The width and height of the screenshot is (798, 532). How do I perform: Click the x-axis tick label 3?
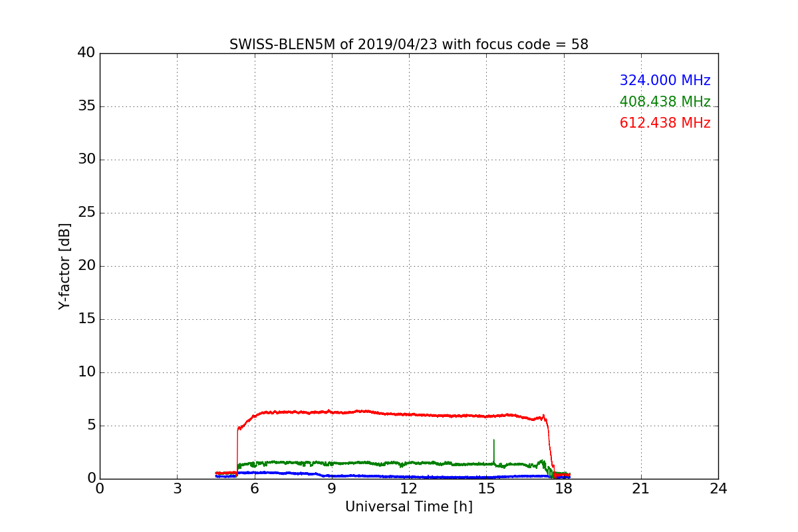(177, 489)
